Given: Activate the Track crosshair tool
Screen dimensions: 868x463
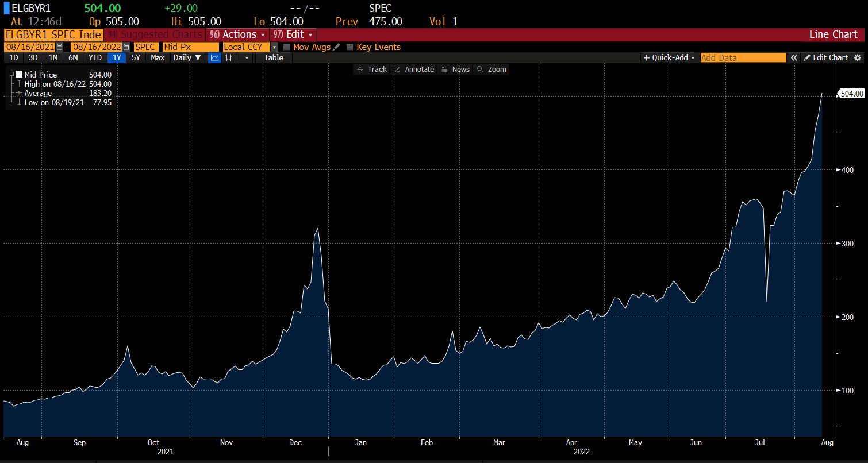Looking at the screenshot, I should 371,69.
